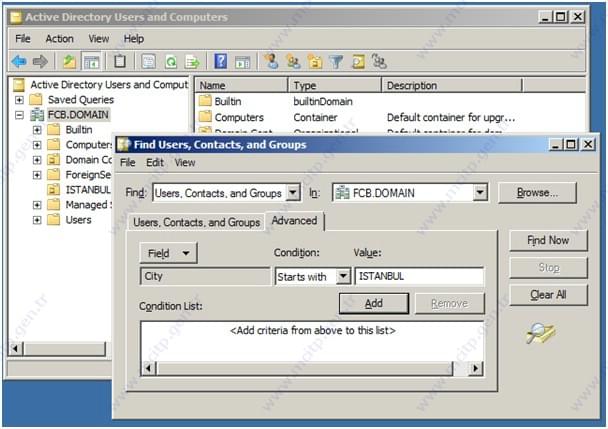Click the Condition List left scroll arrow
Screen dimensions: 608x429
tap(149, 368)
